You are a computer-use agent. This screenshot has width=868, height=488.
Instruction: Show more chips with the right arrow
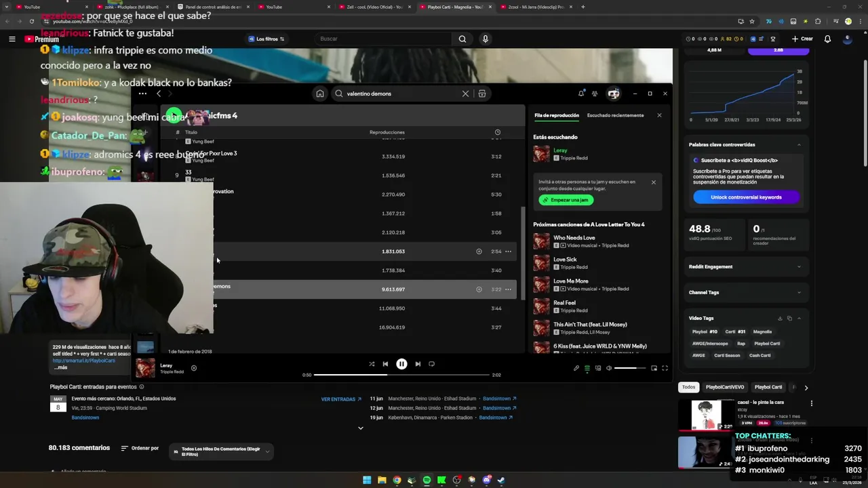point(806,388)
